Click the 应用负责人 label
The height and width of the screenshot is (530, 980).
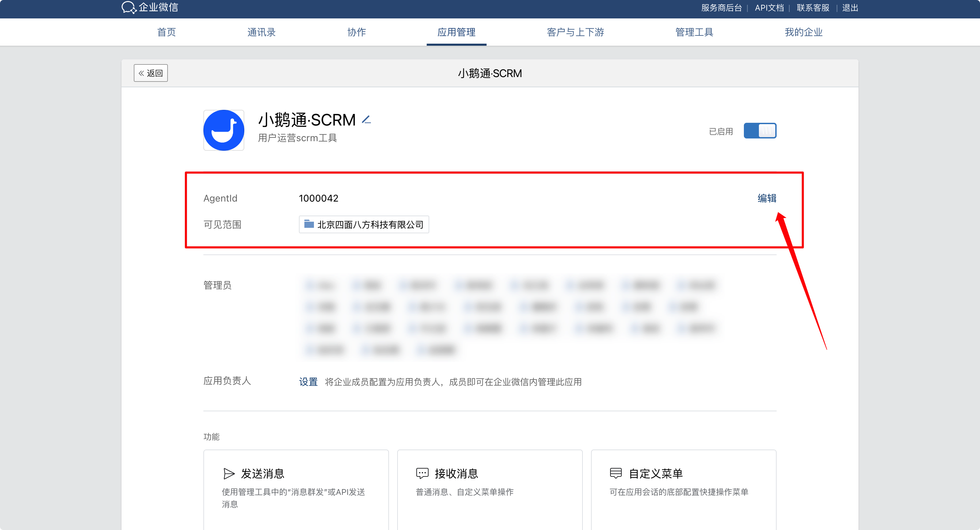[x=227, y=381]
